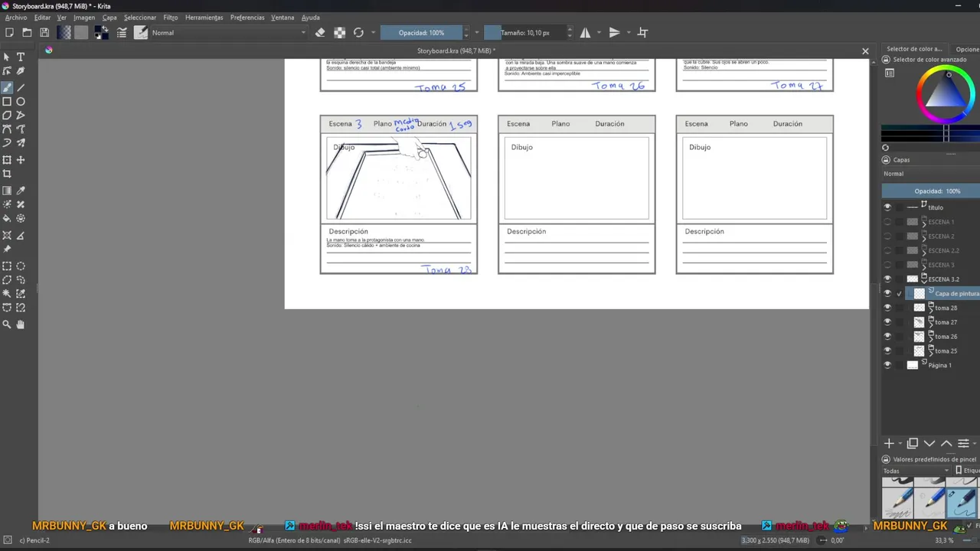
Task: Select the Calligraphy tool
Action: tap(21, 70)
